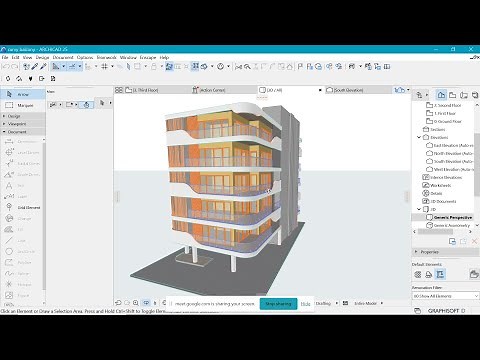
Task: Click the Redo arrow icon
Action: 14,67
